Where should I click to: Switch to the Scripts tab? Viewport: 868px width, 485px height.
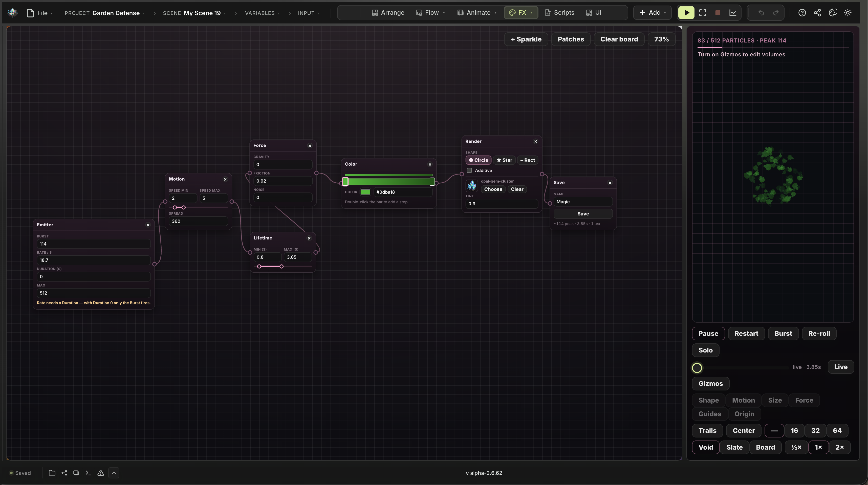coord(559,13)
